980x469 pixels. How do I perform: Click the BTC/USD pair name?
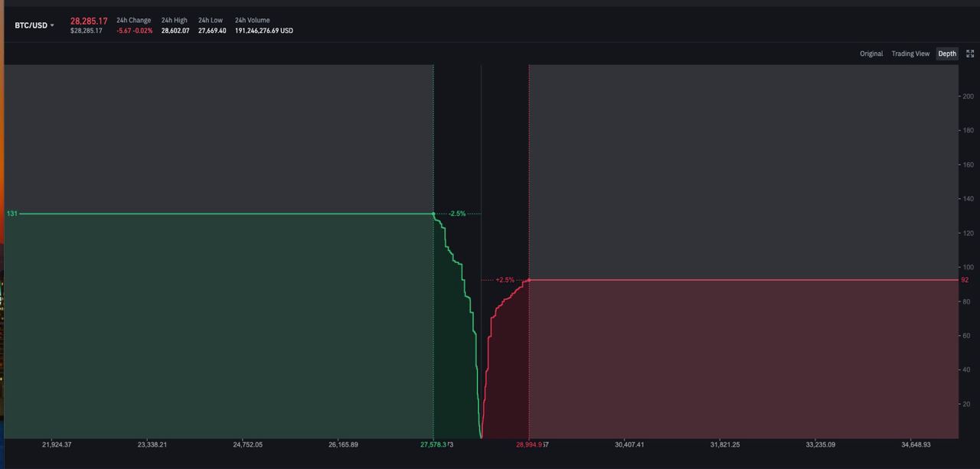31,25
